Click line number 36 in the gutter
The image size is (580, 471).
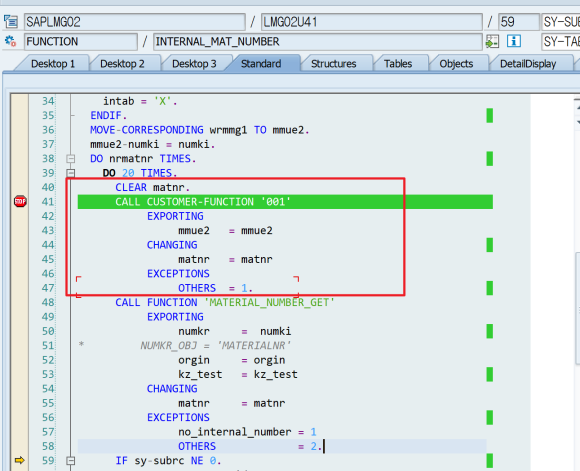48,130
